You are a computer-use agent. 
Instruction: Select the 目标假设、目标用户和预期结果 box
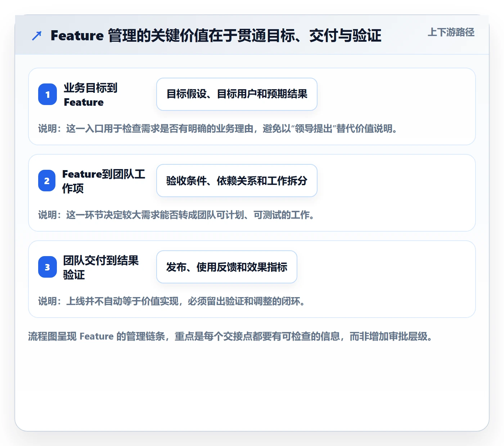pos(237,94)
